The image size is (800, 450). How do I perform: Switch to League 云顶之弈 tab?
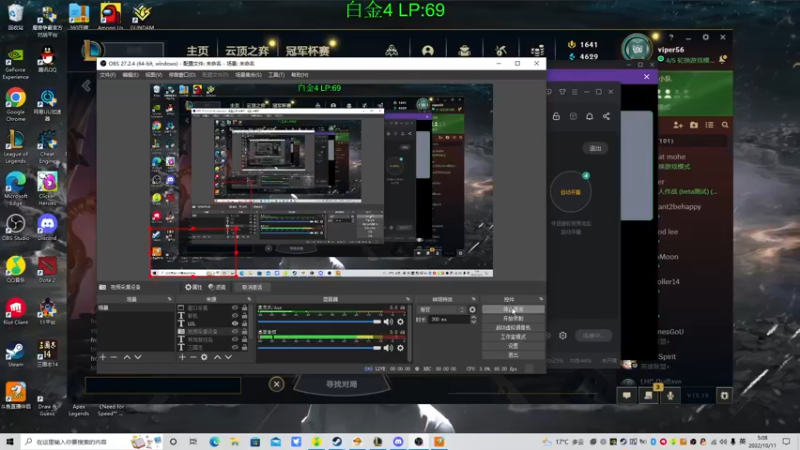(x=247, y=51)
